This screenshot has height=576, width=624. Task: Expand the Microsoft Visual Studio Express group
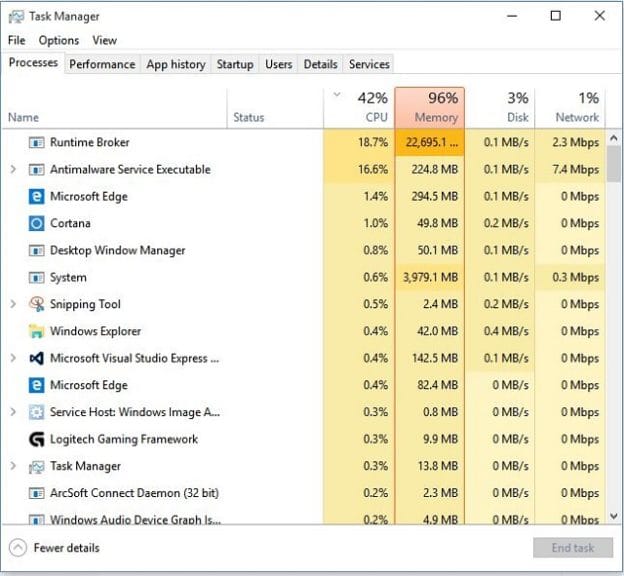click(13, 358)
